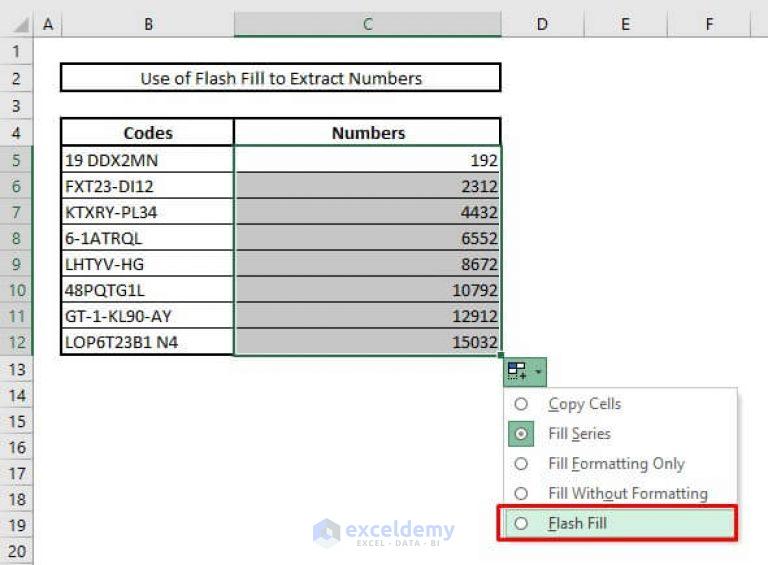Click the number cell '4432'
The height and width of the screenshot is (565, 768).
tap(368, 212)
